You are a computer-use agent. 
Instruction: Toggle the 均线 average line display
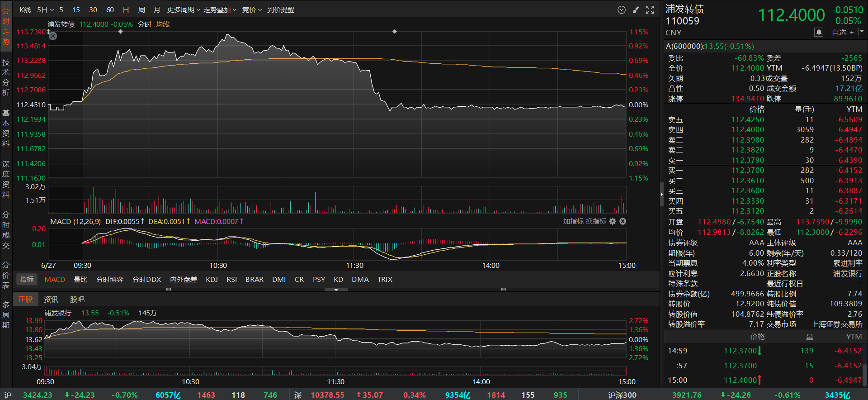(163, 24)
